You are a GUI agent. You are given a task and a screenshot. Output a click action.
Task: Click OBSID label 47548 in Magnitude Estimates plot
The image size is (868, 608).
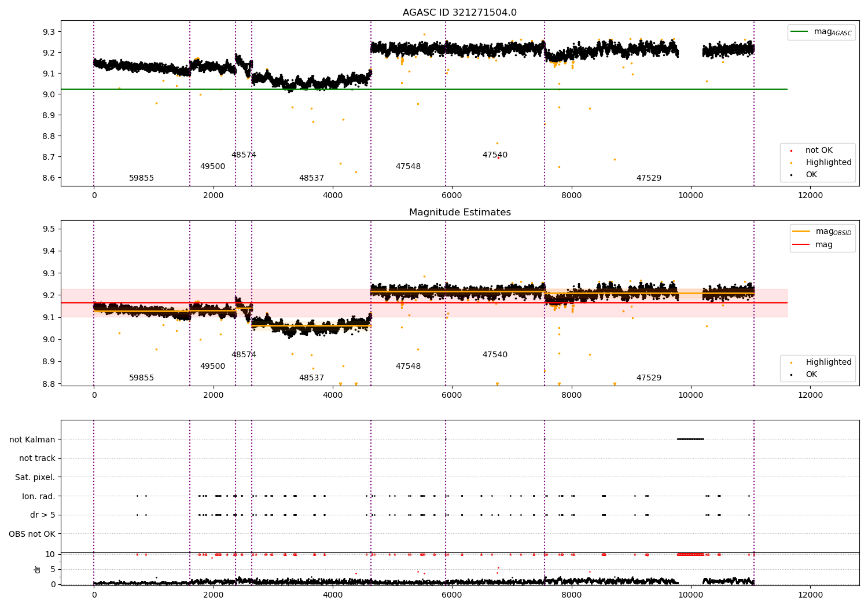pos(408,367)
